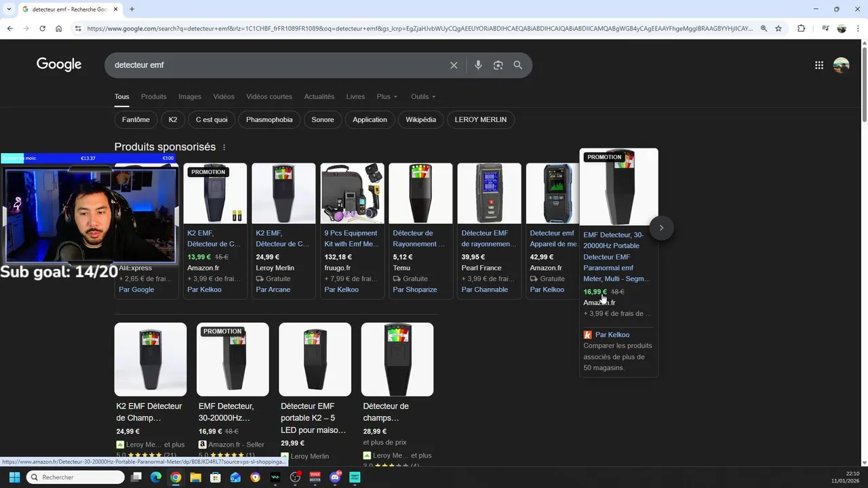Viewport: 868px width, 488px height.
Task: Switch to the Vidéos courtes tab
Action: [269, 96]
